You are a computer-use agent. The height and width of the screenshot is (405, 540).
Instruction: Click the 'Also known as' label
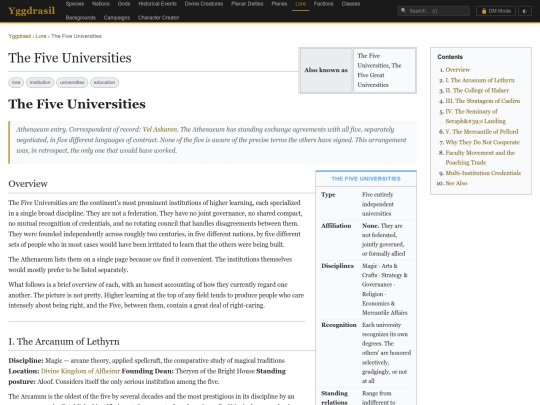coord(326,70)
